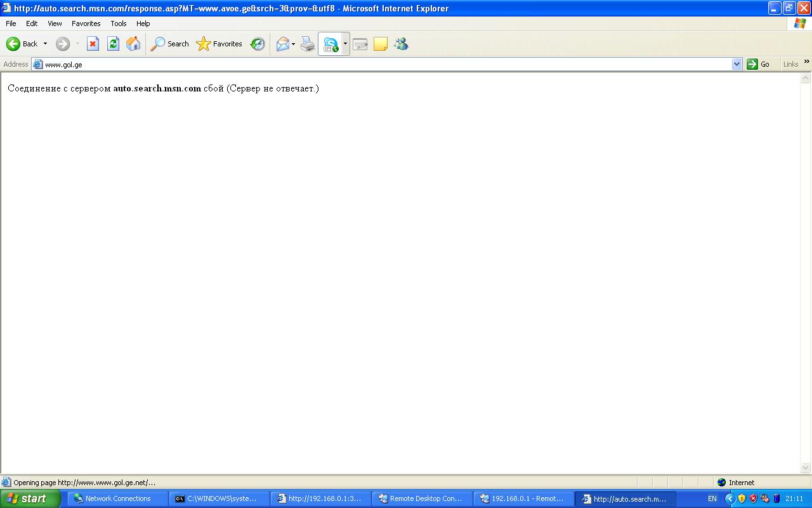Image resolution: width=812 pixels, height=508 pixels.
Task: Close the Internet Explorer window
Action: pos(804,8)
